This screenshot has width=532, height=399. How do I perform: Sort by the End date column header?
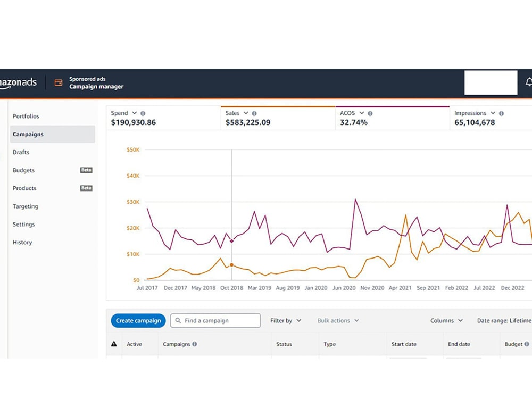point(459,344)
